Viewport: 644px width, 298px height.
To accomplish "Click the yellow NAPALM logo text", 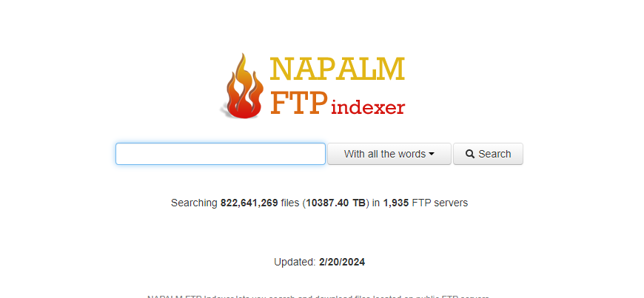I will coord(338,69).
